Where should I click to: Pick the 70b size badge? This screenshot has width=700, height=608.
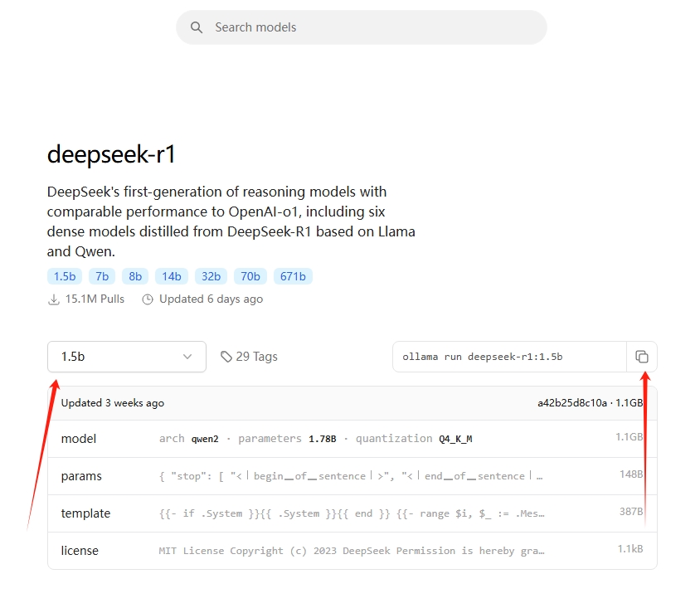[250, 276]
